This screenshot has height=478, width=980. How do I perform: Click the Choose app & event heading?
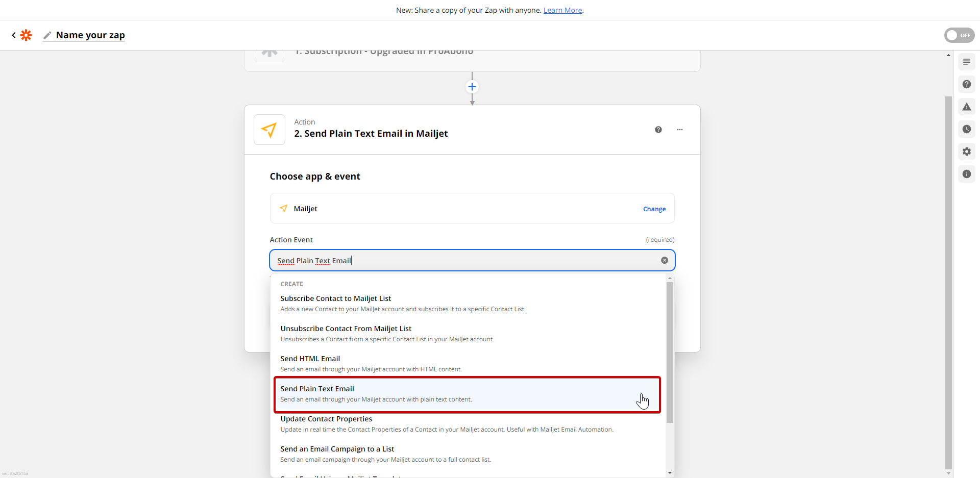[315, 177]
